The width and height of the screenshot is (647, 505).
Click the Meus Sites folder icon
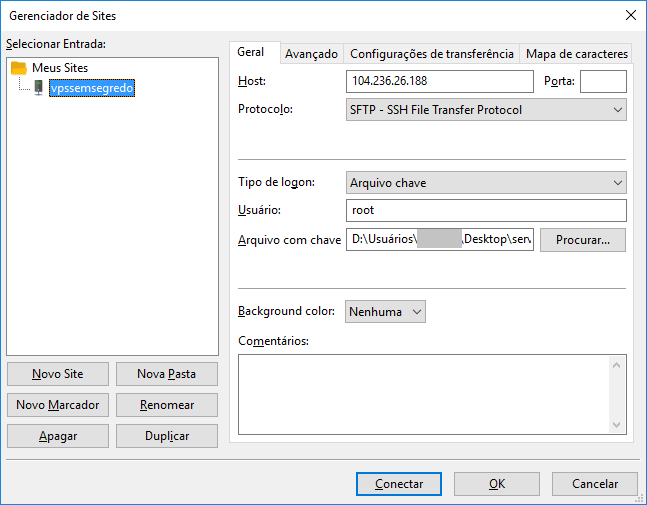(x=19, y=68)
